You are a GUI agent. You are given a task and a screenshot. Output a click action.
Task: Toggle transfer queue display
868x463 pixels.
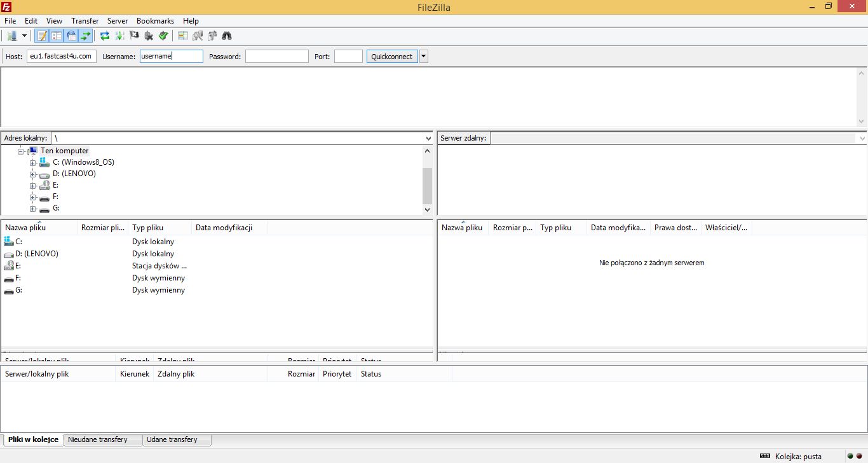click(x=86, y=36)
